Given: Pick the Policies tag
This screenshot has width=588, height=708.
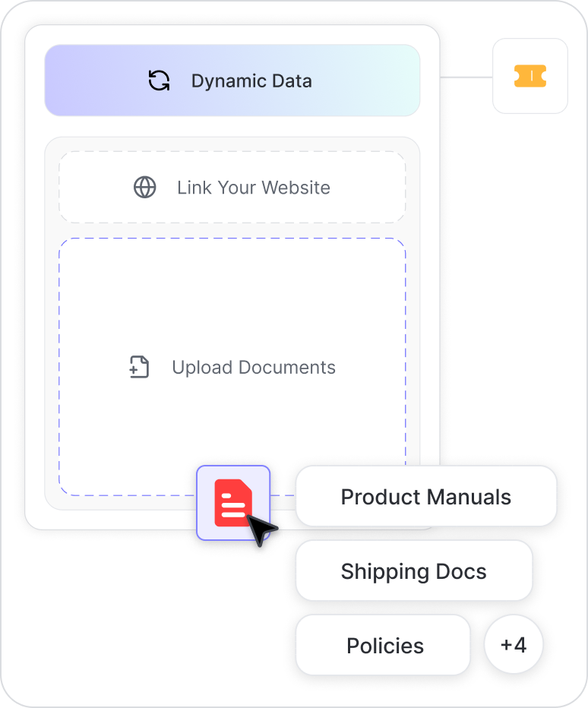Looking at the screenshot, I should [x=384, y=646].
